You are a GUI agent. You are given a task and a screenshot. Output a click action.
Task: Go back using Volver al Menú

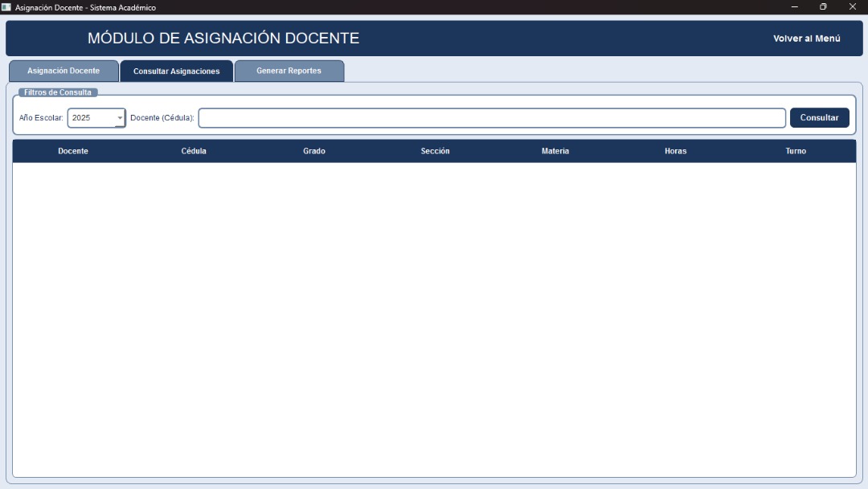806,39
